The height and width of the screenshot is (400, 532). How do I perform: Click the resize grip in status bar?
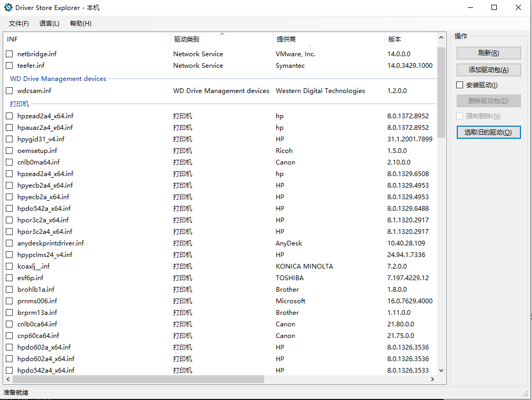coord(527,395)
